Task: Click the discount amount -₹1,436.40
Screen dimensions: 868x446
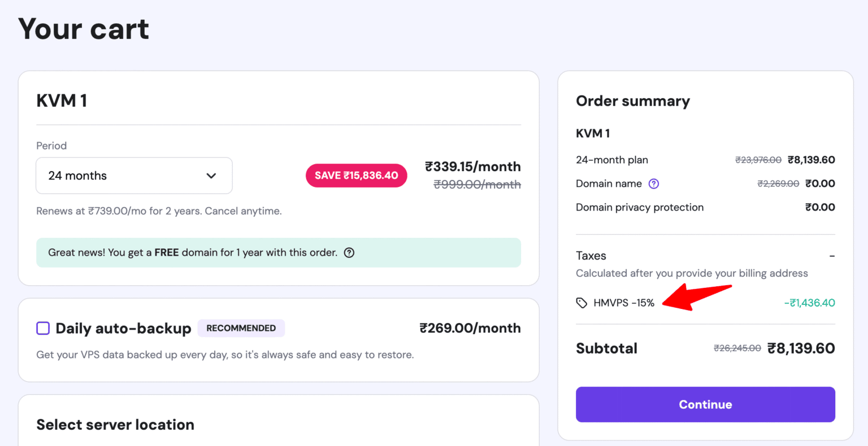Action: coord(810,303)
